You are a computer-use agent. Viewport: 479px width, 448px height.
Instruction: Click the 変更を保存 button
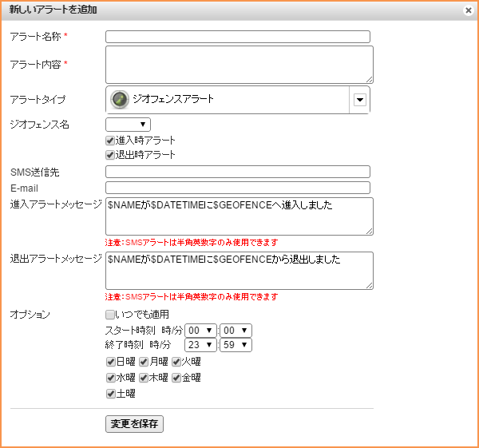point(134,424)
